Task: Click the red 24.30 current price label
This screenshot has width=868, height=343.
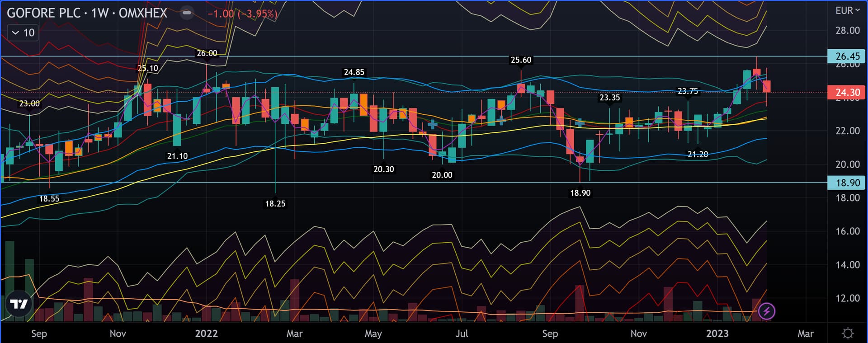Action: [x=847, y=93]
